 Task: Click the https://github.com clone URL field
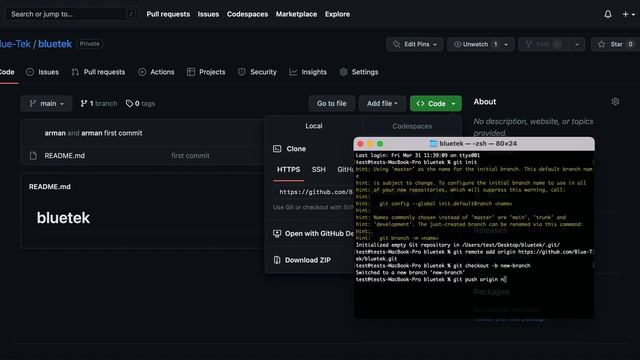coord(313,192)
